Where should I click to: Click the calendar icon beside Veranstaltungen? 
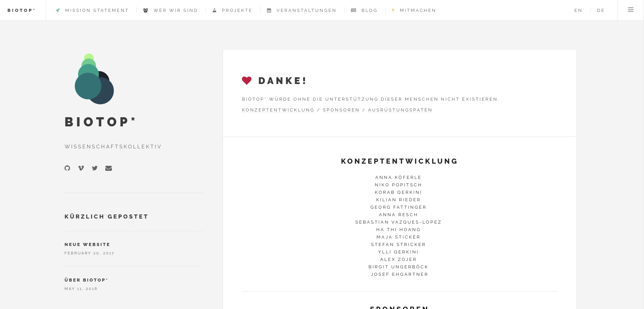(269, 11)
